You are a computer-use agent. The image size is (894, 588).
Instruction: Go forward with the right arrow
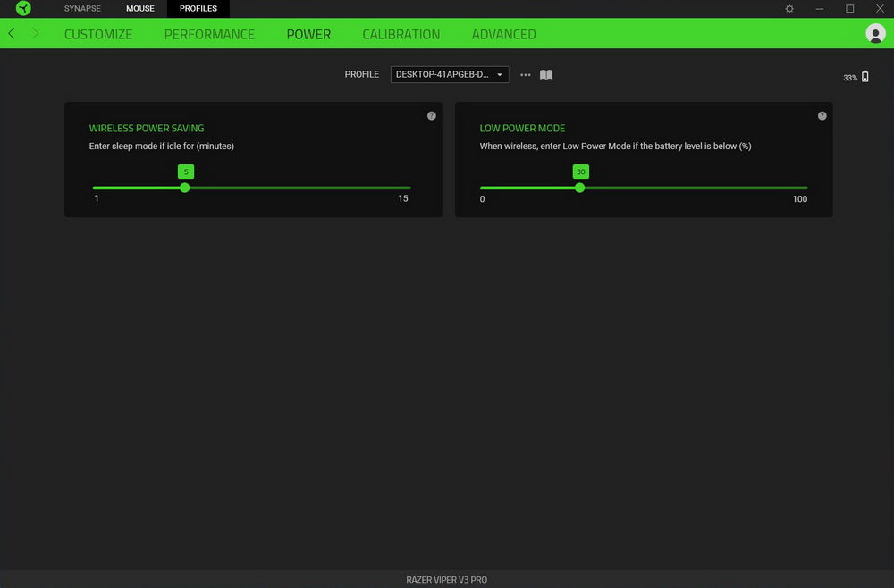(x=36, y=34)
